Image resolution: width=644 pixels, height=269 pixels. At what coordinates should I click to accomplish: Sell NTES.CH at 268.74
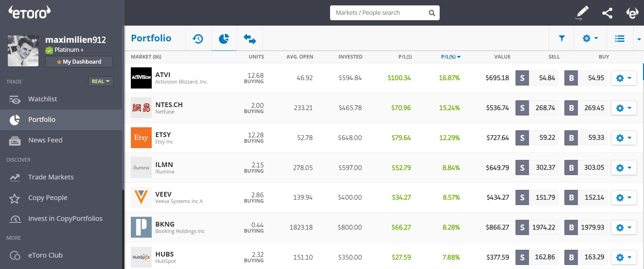(537, 108)
